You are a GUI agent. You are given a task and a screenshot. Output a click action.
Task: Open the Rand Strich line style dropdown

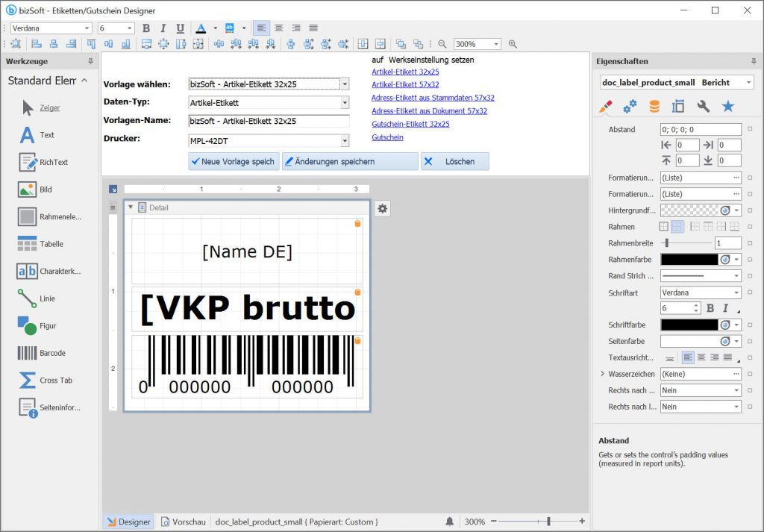pos(736,276)
